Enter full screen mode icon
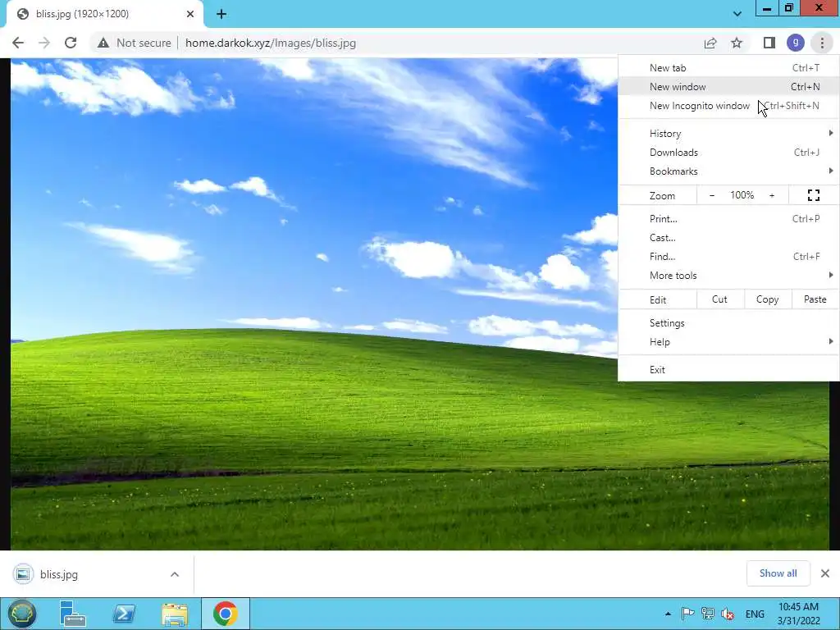 [x=813, y=195]
